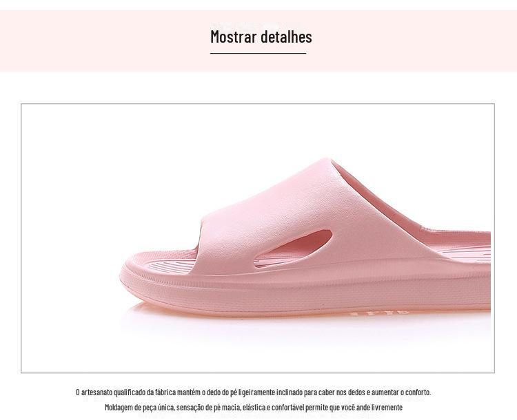517x420 pixels.
Task: Click the word "livremente" ending the description
Action: point(387,408)
